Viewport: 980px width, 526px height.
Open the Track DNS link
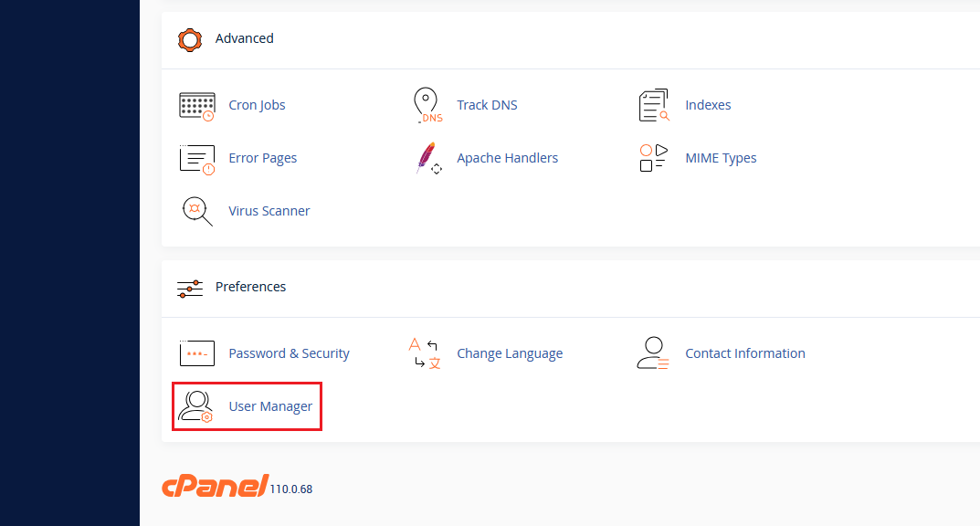(487, 105)
